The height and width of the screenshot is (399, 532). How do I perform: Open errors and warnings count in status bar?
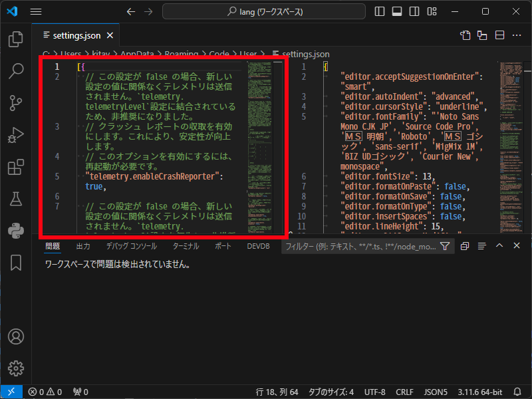coord(45,392)
